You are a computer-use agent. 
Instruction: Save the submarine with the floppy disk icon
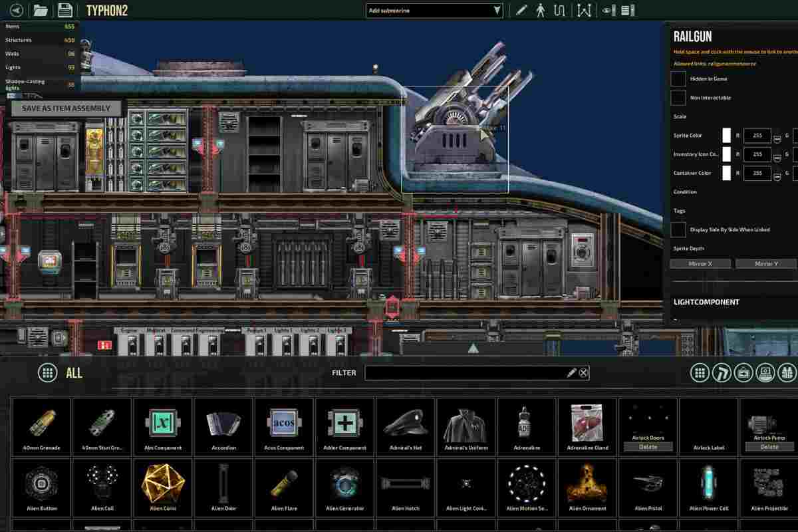pos(65,10)
